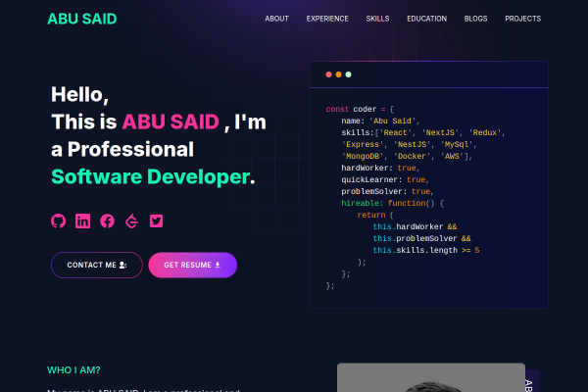Go to the SKILLS section

point(377,19)
